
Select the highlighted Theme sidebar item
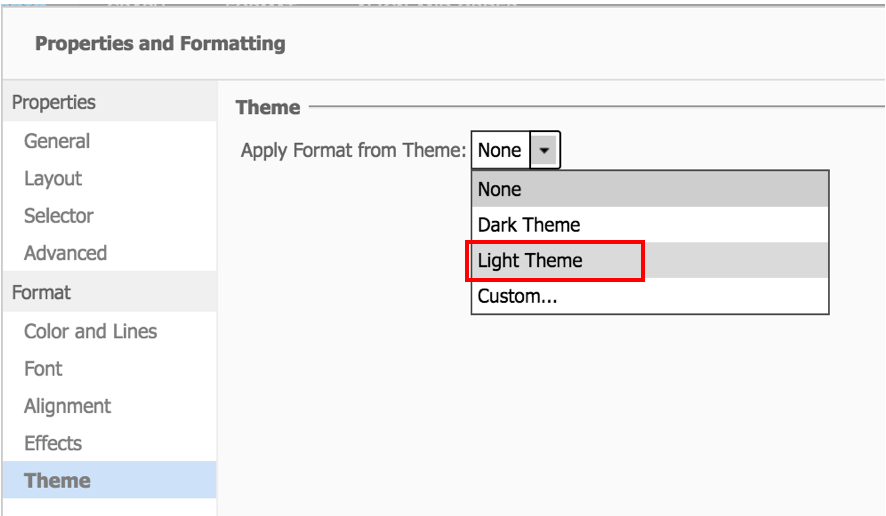point(57,480)
